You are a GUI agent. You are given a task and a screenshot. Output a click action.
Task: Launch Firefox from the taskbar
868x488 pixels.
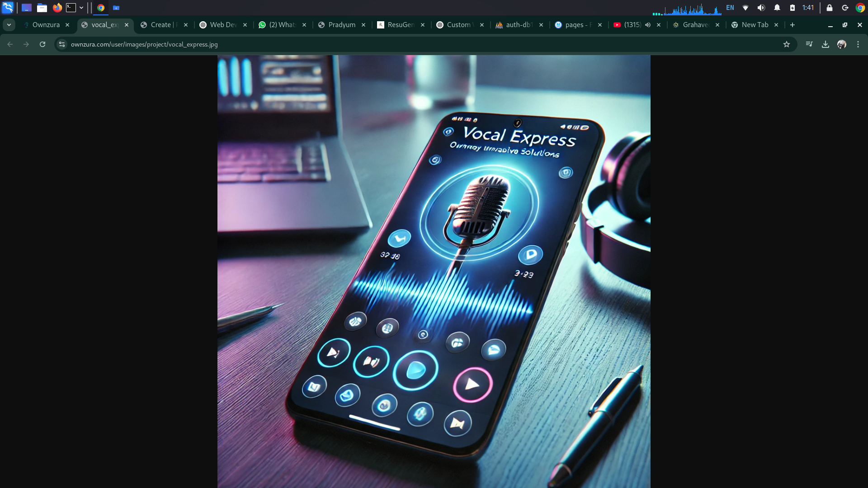[x=57, y=8]
